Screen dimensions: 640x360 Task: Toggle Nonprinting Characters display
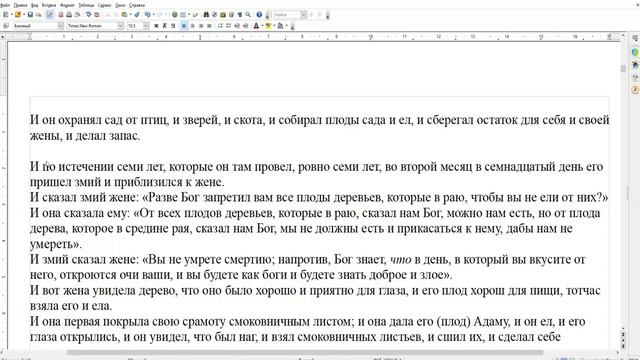(240, 14)
